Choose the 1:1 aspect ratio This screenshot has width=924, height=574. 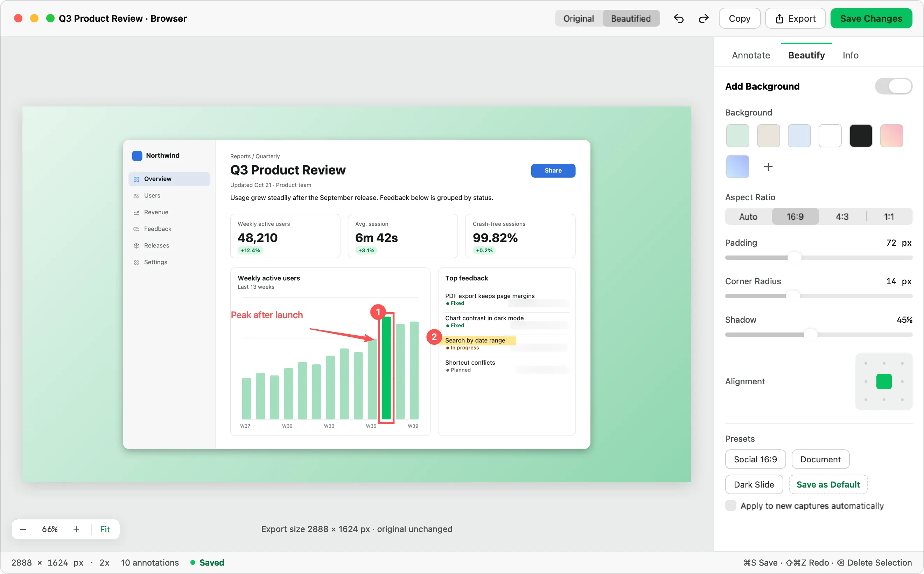tap(889, 216)
